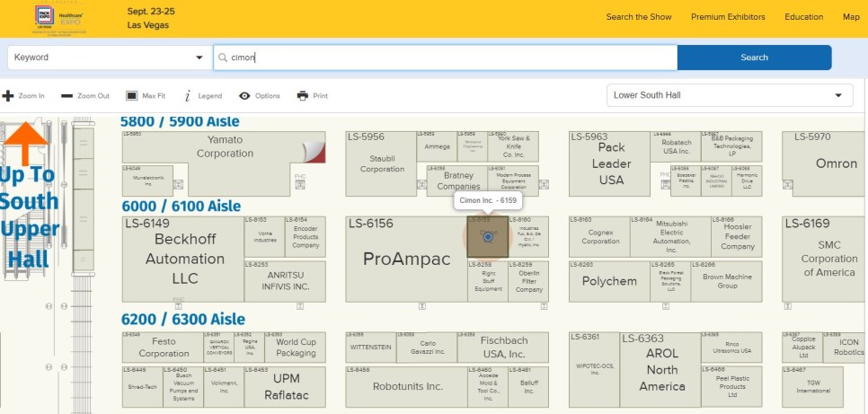Viewport: 868px width, 414px height.
Task: Select the Oberlin Filter Company booth
Action: [x=528, y=281]
